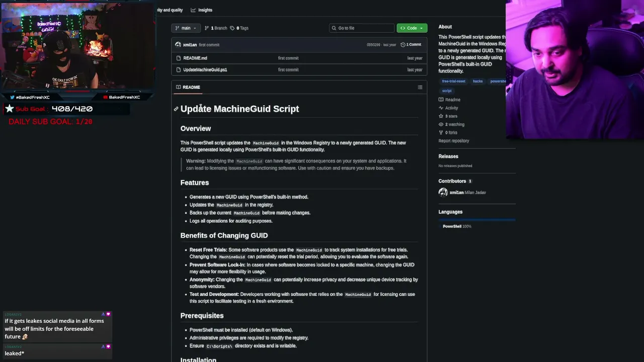Click the contributor avatar under Contributors
The width and height of the screenshot is (644, 362).
pos(443,193)
